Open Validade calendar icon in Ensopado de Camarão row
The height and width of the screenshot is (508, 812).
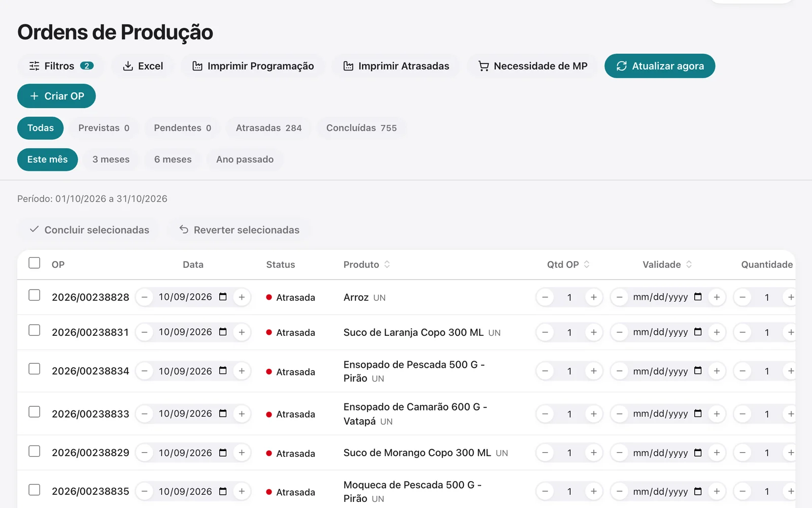tap(698, 414)
